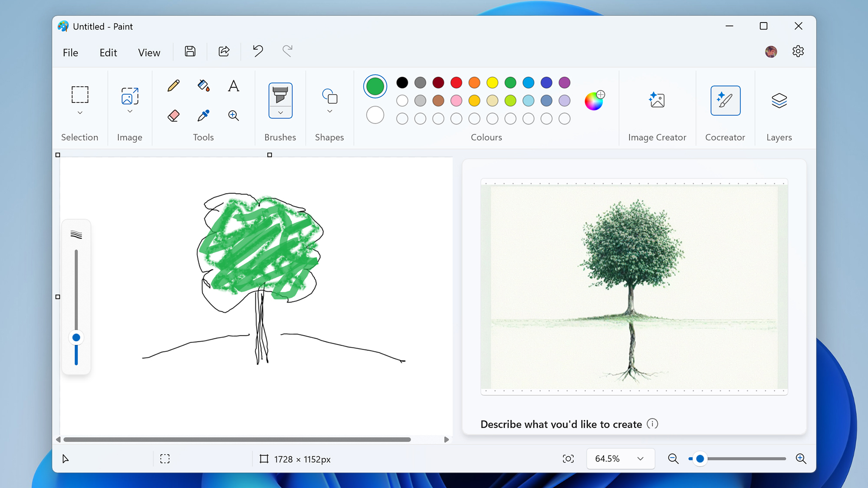Open the File menu
The height and width of the screenshot is (488, 868).
pos(70,52)
